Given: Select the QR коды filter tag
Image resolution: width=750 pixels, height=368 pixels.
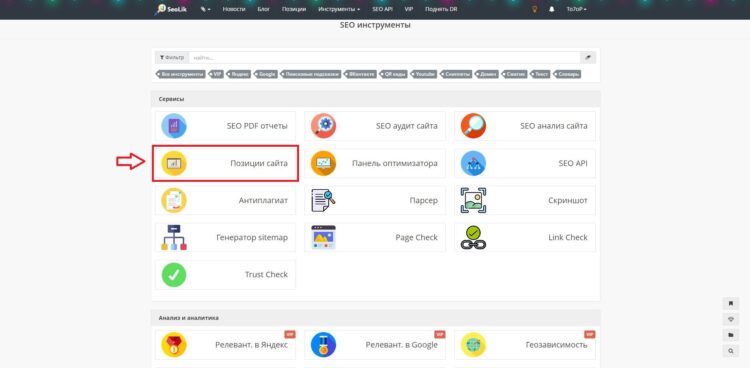Looking at the screenshot, I should click(393, 74).
